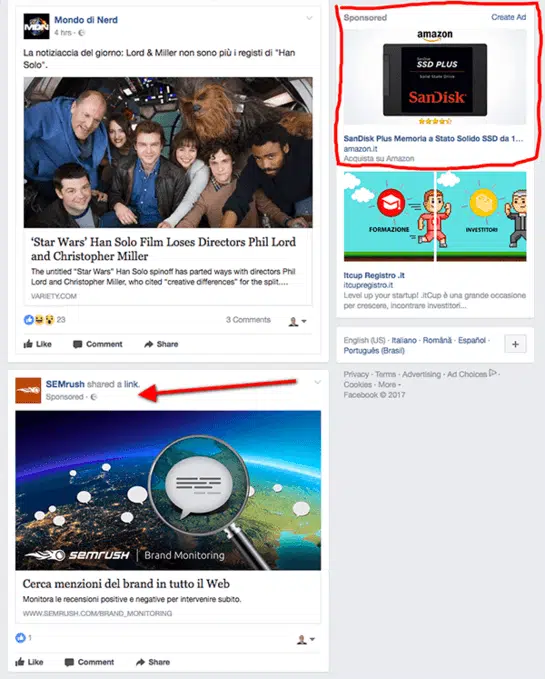The image size is (545, 679).
Task: Switch language to Română
Action: point(437,340)
